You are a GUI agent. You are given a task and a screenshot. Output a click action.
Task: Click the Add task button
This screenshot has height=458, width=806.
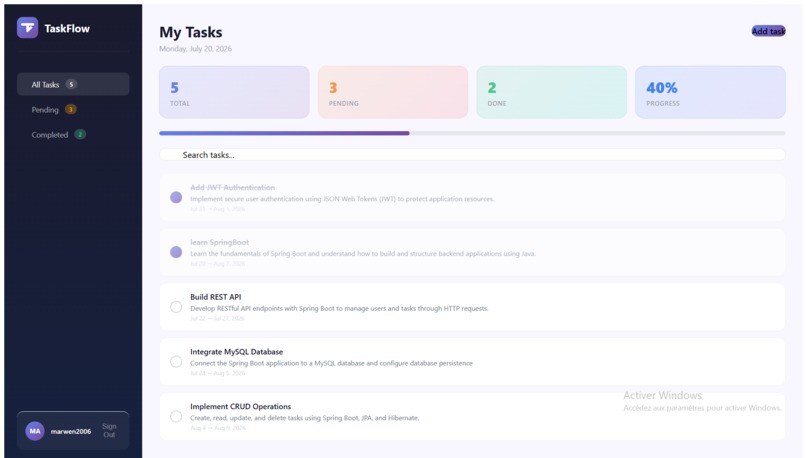click(768, 31)
